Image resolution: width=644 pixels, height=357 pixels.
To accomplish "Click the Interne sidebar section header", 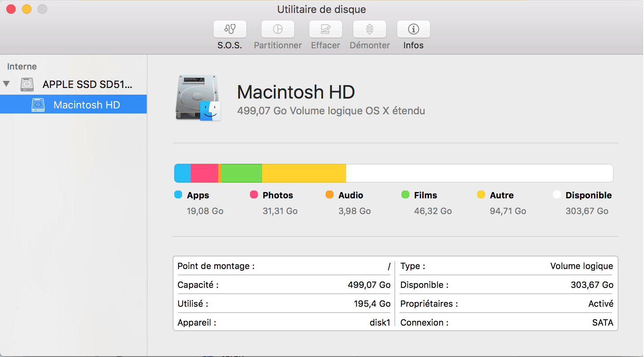I will [x=22, y=66].
